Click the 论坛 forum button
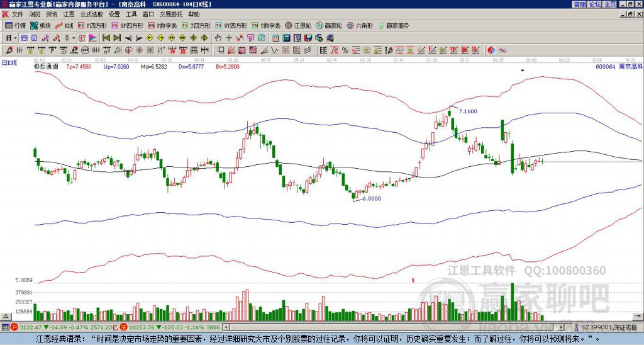The height and width of the screenshot is (345, 644). (595, 4)
